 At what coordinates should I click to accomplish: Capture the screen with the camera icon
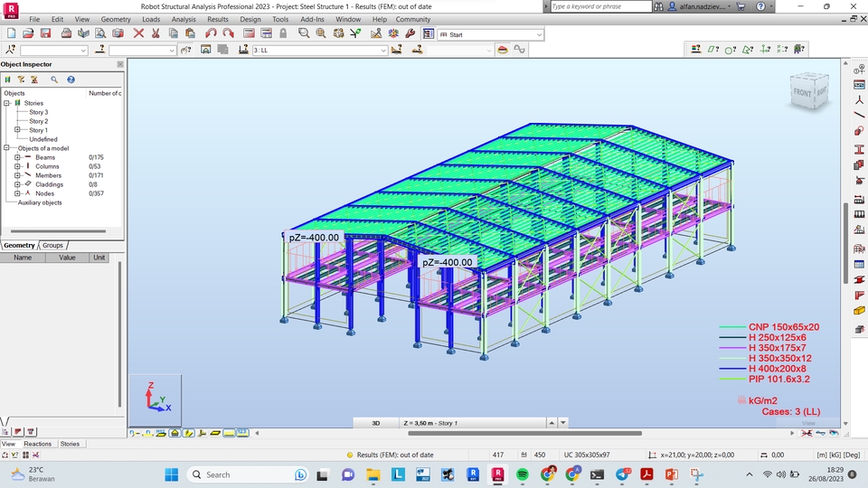[x=118, y=33]
